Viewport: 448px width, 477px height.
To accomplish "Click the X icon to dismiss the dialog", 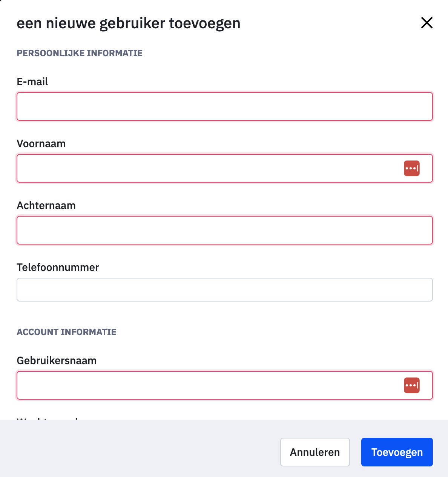I will (x=427, y=23).
